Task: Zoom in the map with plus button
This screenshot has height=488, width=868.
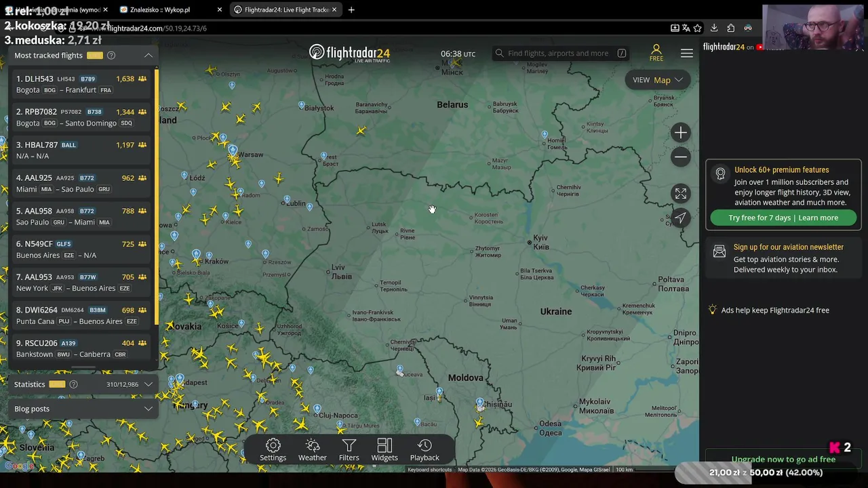Action: pyautogui.click(x=681, y=133)
